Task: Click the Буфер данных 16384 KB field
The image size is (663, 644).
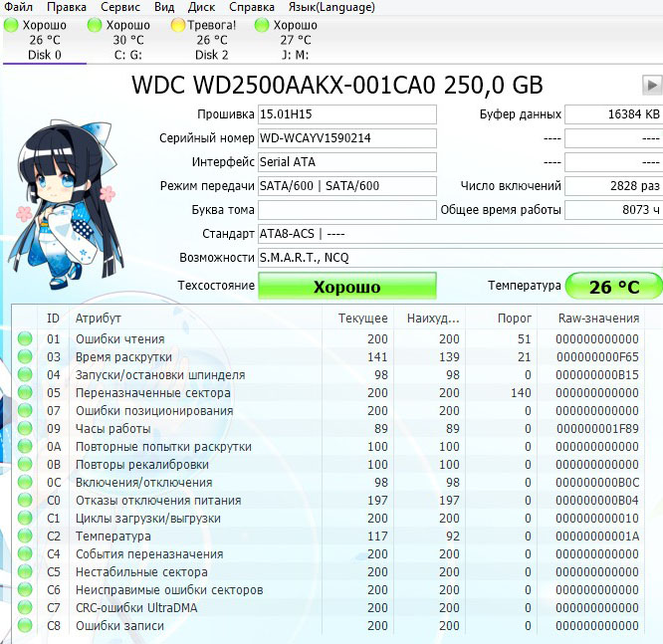Action: tap(613, 114)
